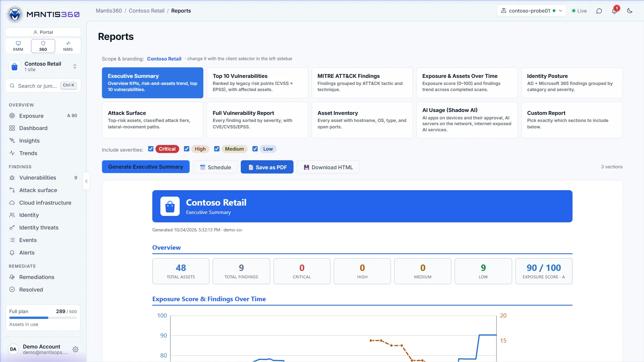Go to Remediations

[x=43, y=277]
